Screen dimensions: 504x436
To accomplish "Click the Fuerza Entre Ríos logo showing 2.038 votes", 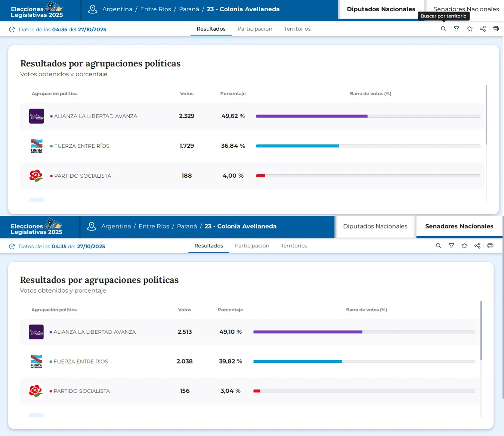I will pos(36,361).
